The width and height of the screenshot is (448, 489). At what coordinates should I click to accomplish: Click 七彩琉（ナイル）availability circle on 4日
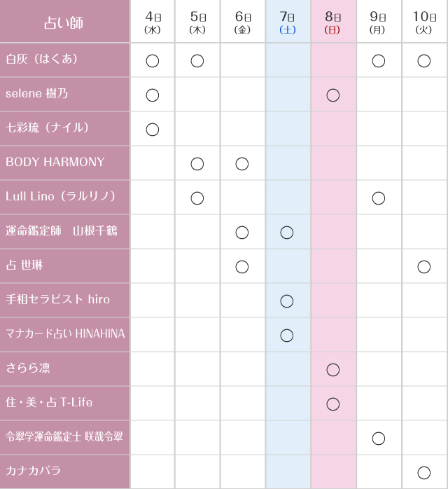[152, 130]
